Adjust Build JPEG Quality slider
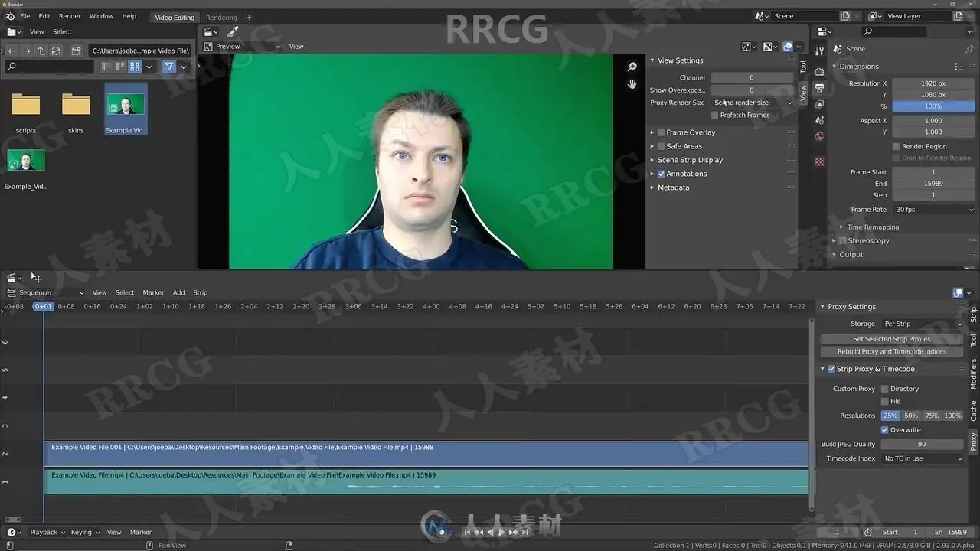 point(922,444)
